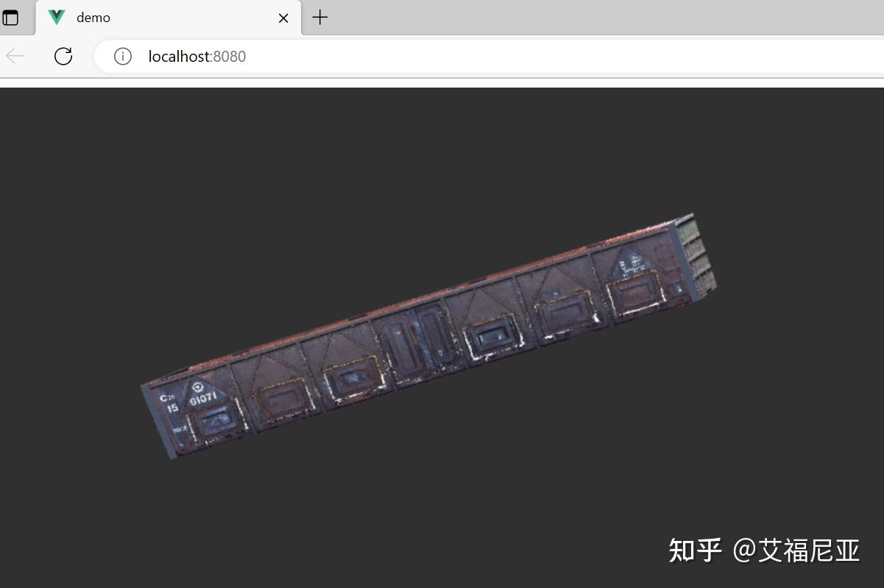Click the demo tab title text
The image size is (884, 588).
93,17
